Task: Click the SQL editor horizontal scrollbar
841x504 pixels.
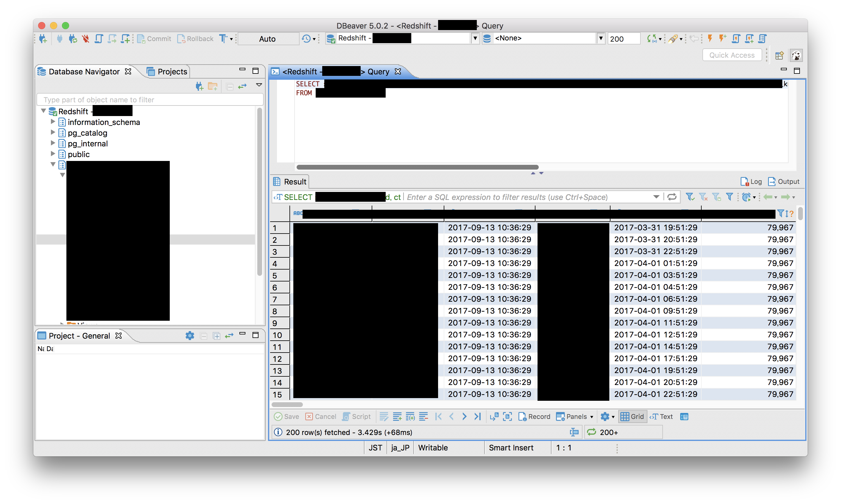Action: [x=418, y=167]
